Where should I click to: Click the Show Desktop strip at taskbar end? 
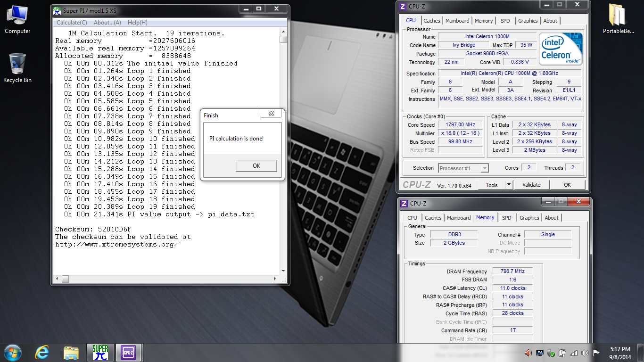640,353
